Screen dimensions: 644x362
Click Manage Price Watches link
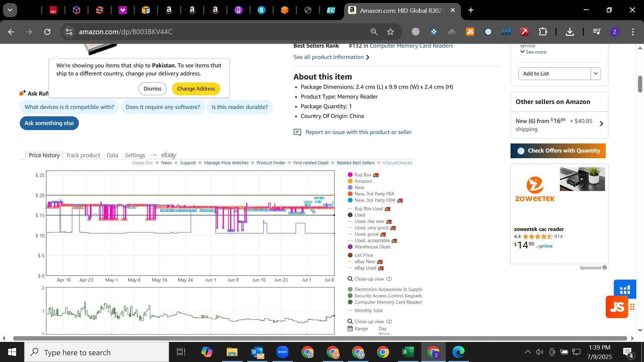point(226,163)
